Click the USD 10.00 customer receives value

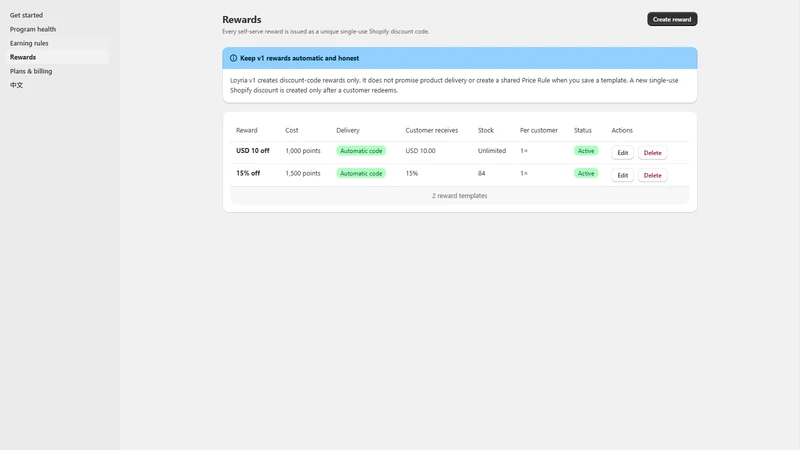(x=420, y=151)
